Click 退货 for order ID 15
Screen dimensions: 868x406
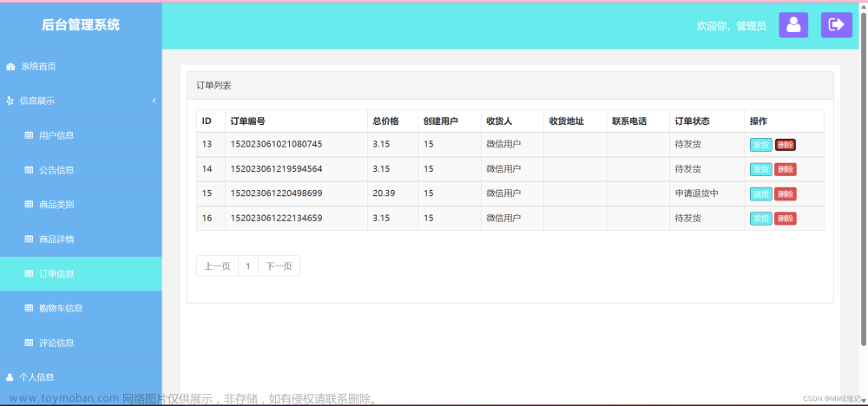[760, 194]
